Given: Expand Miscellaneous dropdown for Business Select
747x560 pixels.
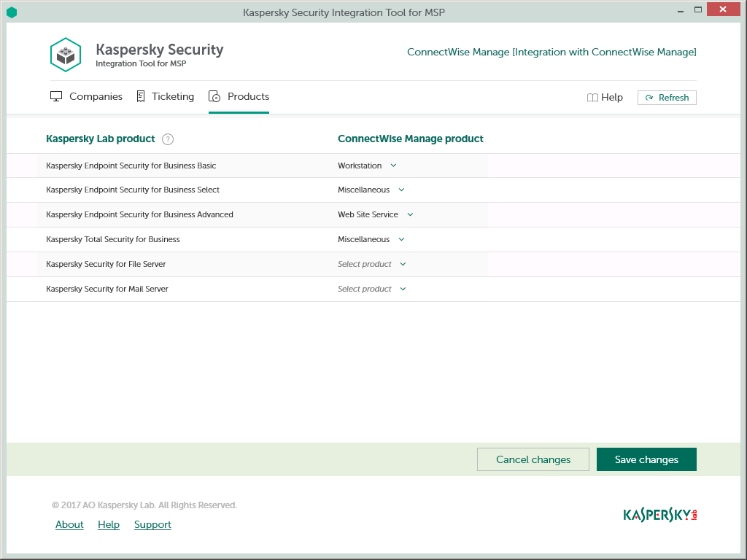Looking at the screenshot, I should pos(371,190).
